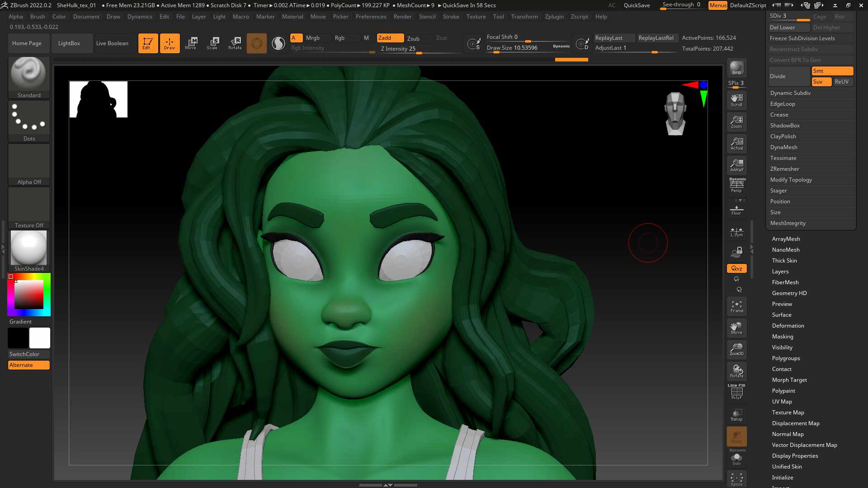Click the Zoom3D navigation icon
Viewport: 868px width, 488px height.
tap(736, 349)
